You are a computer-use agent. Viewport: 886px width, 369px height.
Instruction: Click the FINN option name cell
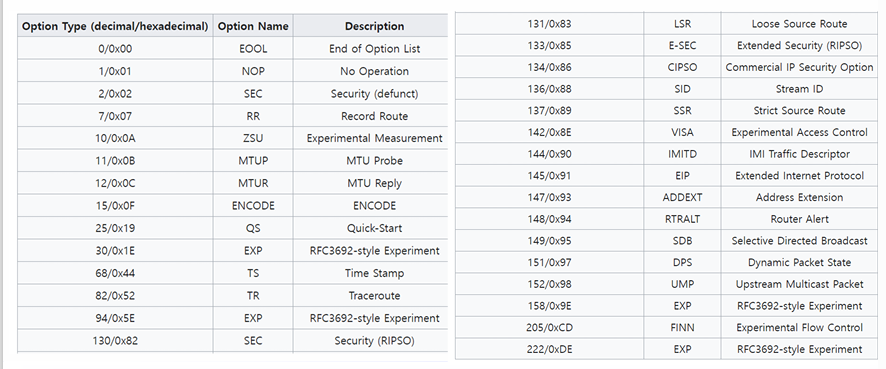(682, 328)
